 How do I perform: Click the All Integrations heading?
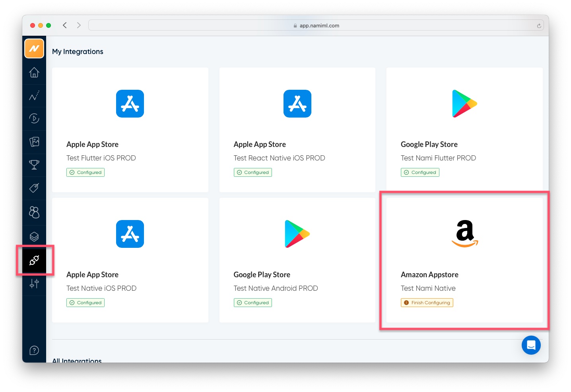pos(77,360)
